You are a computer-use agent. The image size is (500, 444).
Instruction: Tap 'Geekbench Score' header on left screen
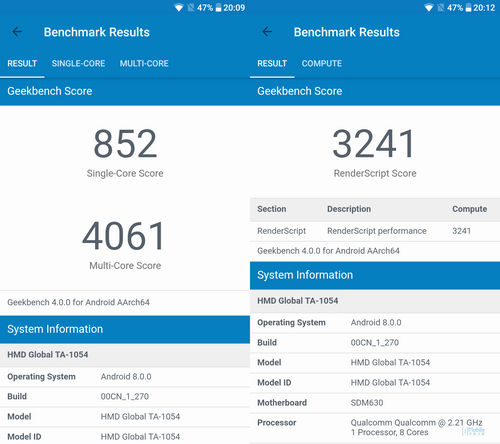click(50, 91)
